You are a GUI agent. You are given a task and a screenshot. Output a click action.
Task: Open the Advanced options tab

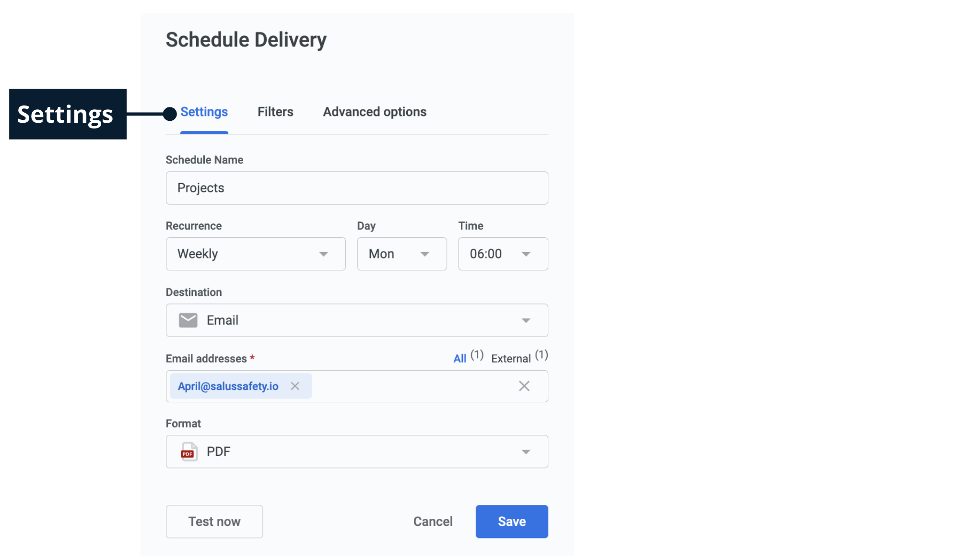pos(375,112)
